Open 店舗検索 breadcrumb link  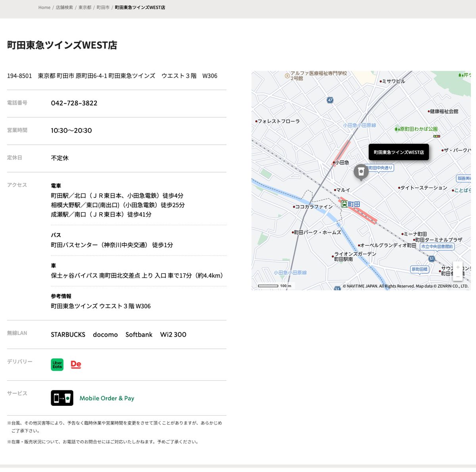click(x=64, y=8)
